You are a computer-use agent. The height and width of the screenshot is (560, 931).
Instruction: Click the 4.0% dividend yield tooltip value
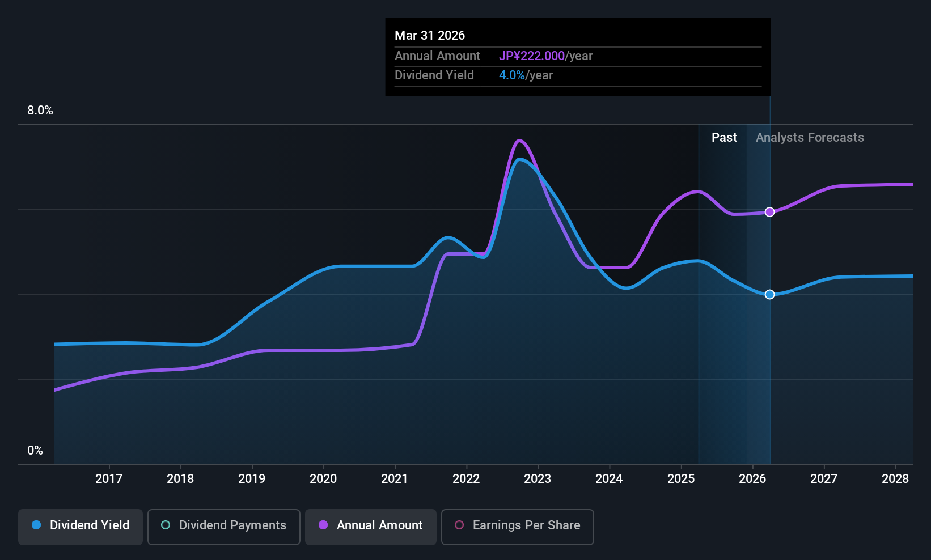point(511,75)
